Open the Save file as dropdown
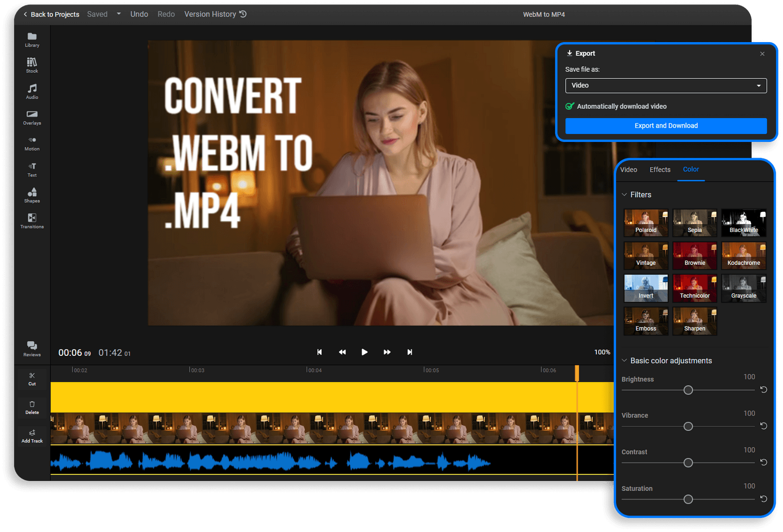783x532 pixels. 666,85
